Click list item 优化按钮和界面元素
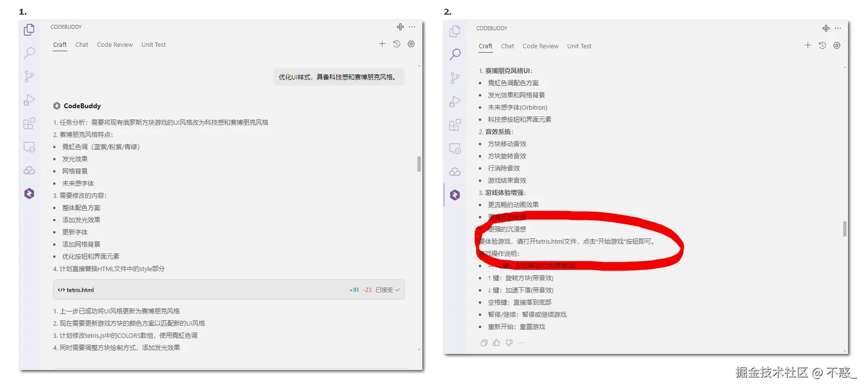 coord(91,256)
